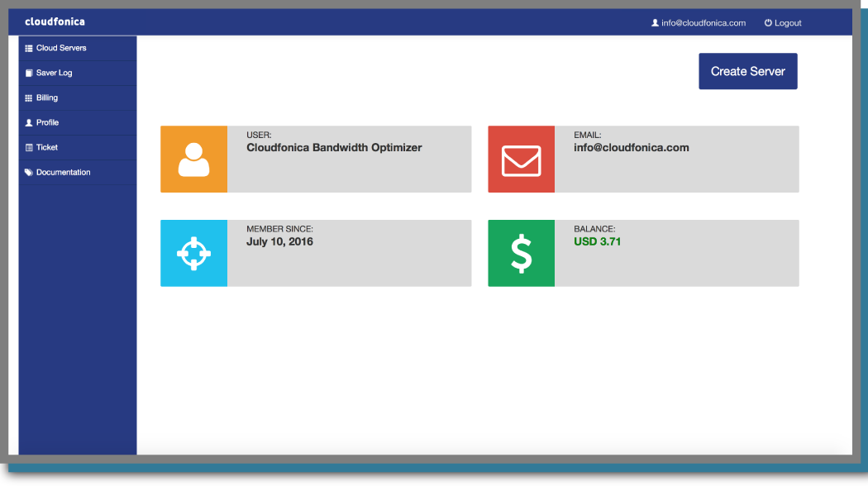Click the Create Server button

tap(748, 71)
